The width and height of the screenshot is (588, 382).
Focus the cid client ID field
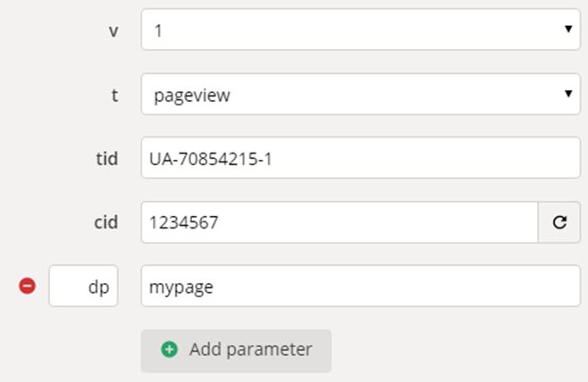(x=339, y=222)
